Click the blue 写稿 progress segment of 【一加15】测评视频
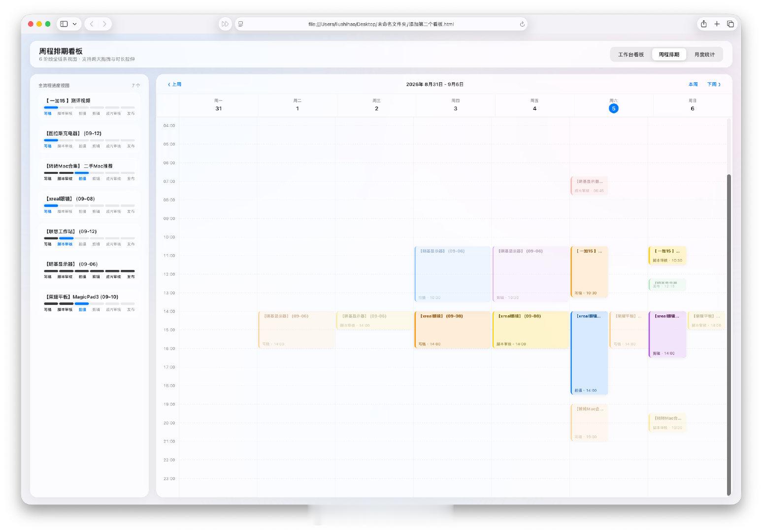 [51, 107]
